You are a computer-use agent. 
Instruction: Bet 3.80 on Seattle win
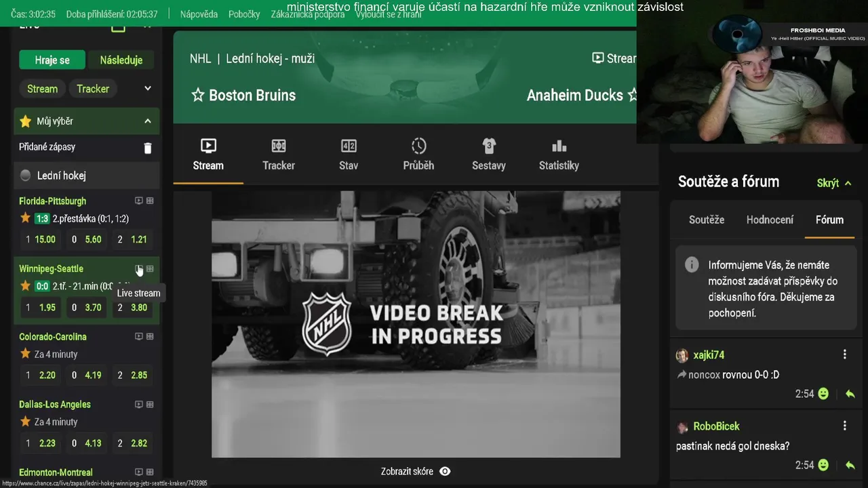click(x=133, y=307)
